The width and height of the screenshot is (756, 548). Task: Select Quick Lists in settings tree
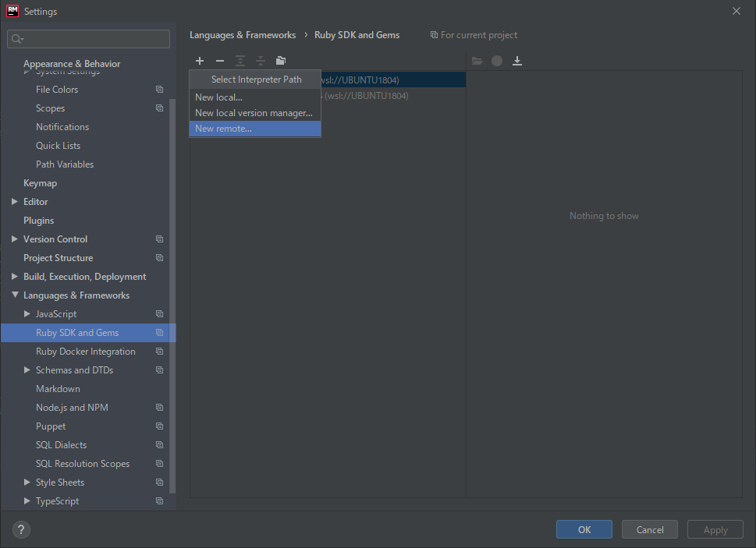(58, 146)
